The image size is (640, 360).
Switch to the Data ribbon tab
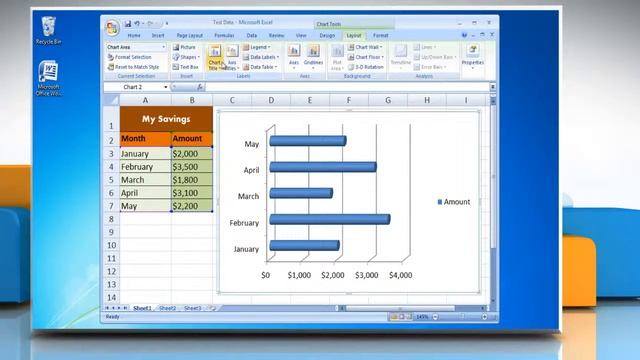(252, 36)
